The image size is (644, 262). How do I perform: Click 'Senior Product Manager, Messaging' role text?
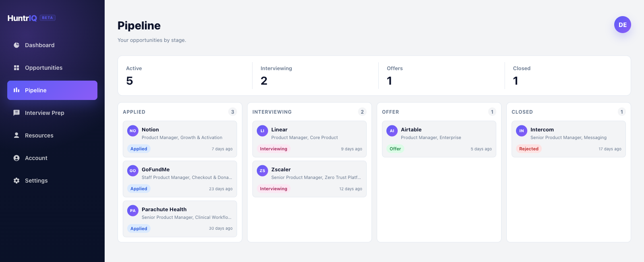click(x=568, y=138)
